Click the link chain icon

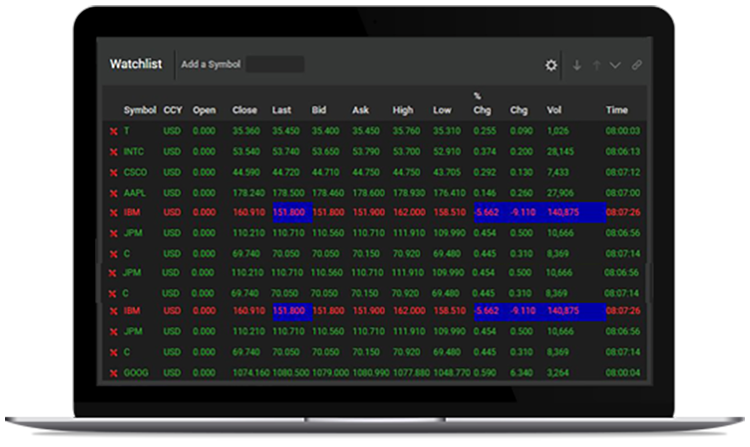click(x=636, y=65)
